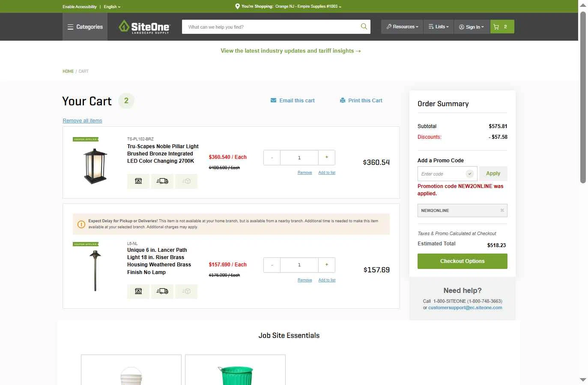
Task: Select store pickup icon for Tru-Scapes Pillar Light
Action: coord(138,181)
